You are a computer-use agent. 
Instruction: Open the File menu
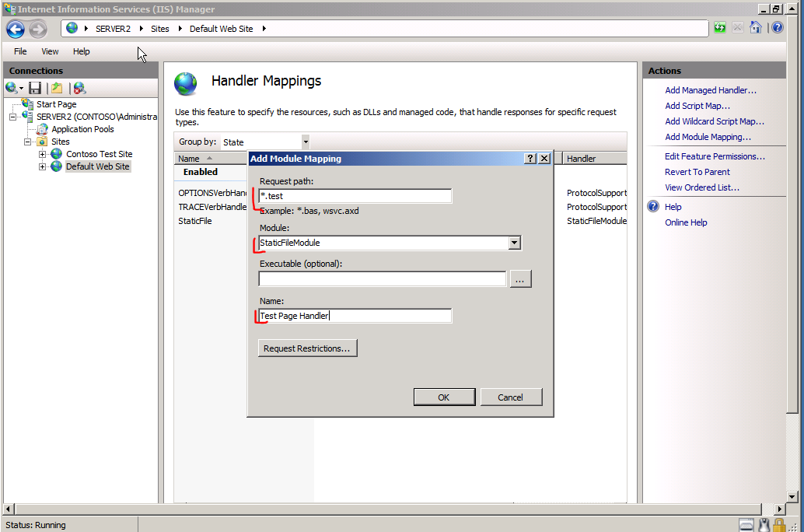tap(20, 51)
